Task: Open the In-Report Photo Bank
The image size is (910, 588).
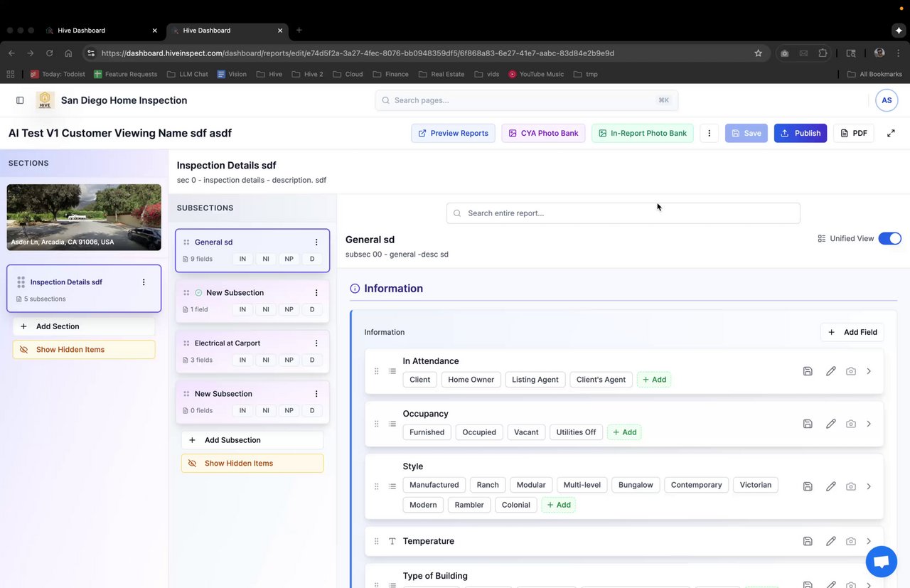Action: 642,133
